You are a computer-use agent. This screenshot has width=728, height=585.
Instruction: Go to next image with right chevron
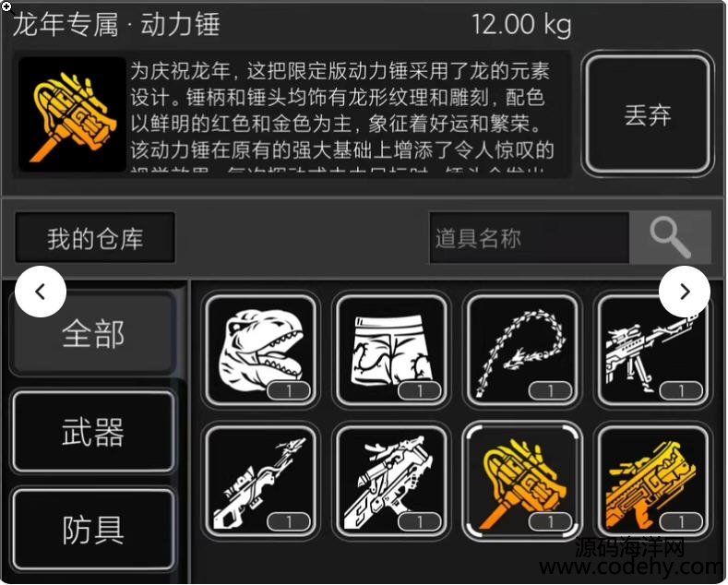pyautogui.click(x=685, y=292)
